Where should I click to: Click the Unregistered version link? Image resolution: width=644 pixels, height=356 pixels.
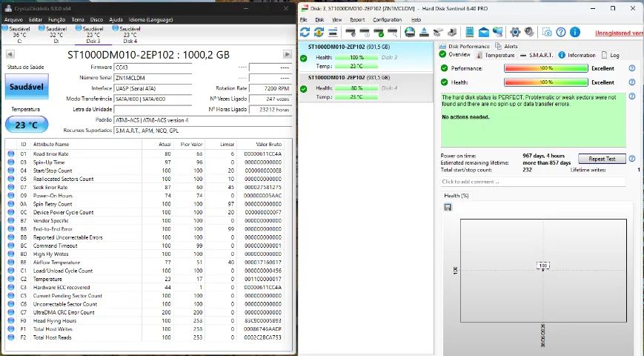pyautogui.click(x=620, y=33)
